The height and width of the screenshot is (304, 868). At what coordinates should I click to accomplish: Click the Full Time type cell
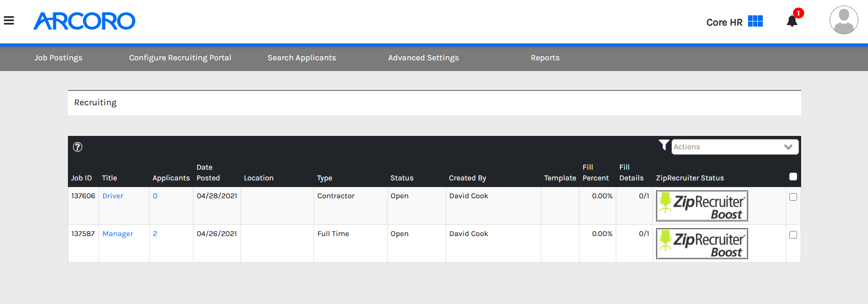coord(333,233)
